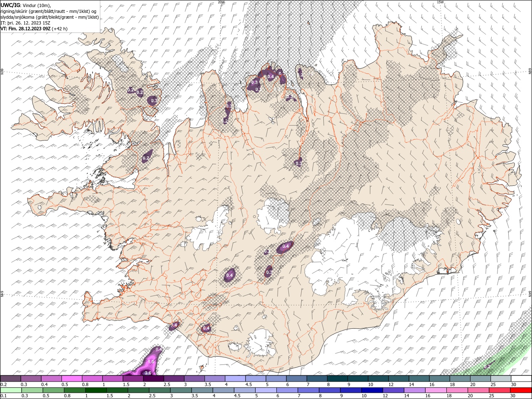Select the deep blue lower swatch for 10–12
Screen dimensions: 532x399
[372, 390]
